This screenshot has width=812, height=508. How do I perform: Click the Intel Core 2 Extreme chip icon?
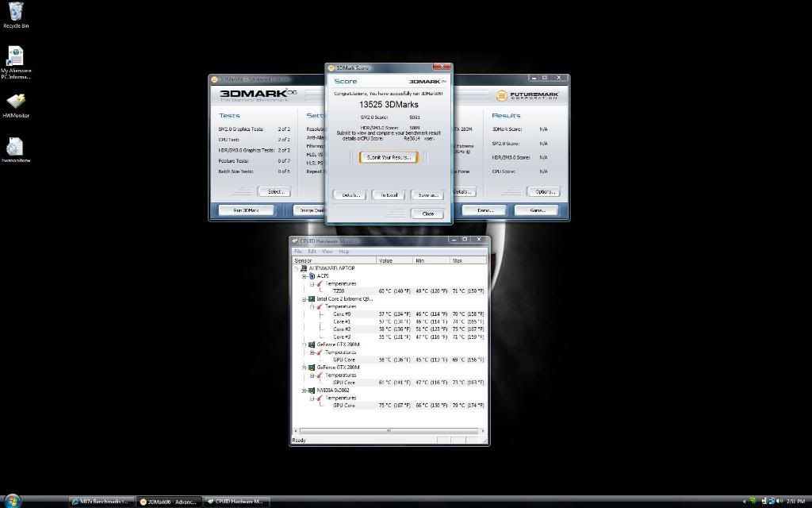(x=312, y=299)
